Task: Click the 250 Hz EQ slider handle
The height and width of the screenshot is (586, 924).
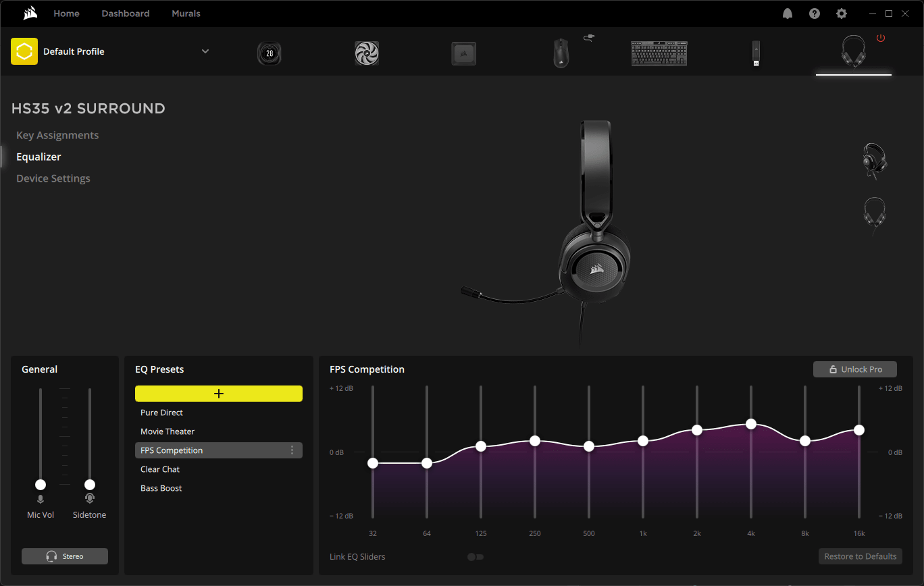Action: (535, 441)
